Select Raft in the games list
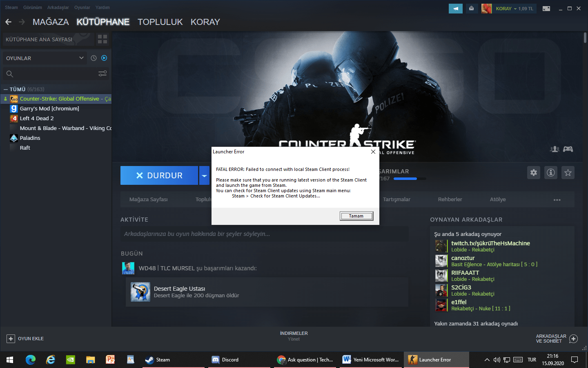Viewport: 588px width, 368px height. click(25, 148)
